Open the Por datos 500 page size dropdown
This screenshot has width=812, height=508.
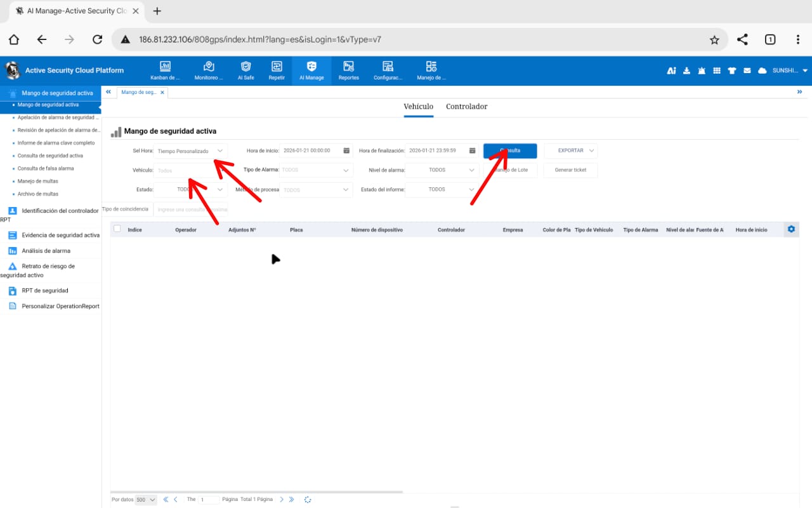pos(145,500)
